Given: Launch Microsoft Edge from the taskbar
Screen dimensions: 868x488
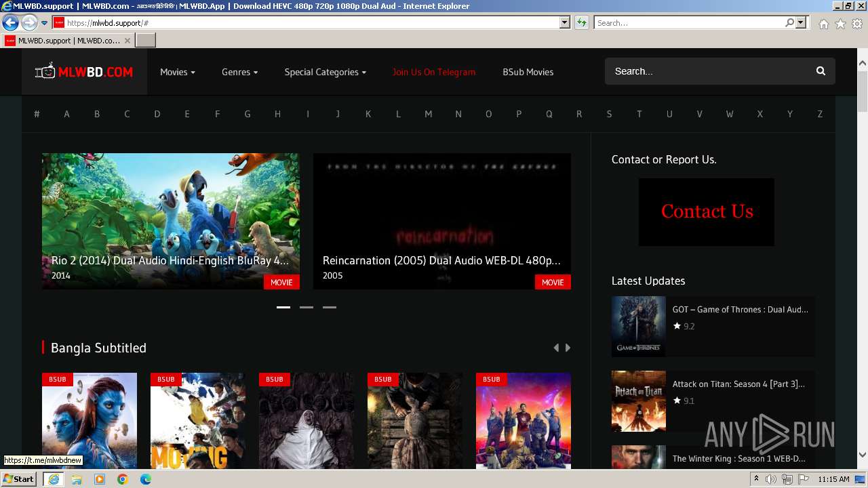Looking at the screenshot, I should (146, 479).
